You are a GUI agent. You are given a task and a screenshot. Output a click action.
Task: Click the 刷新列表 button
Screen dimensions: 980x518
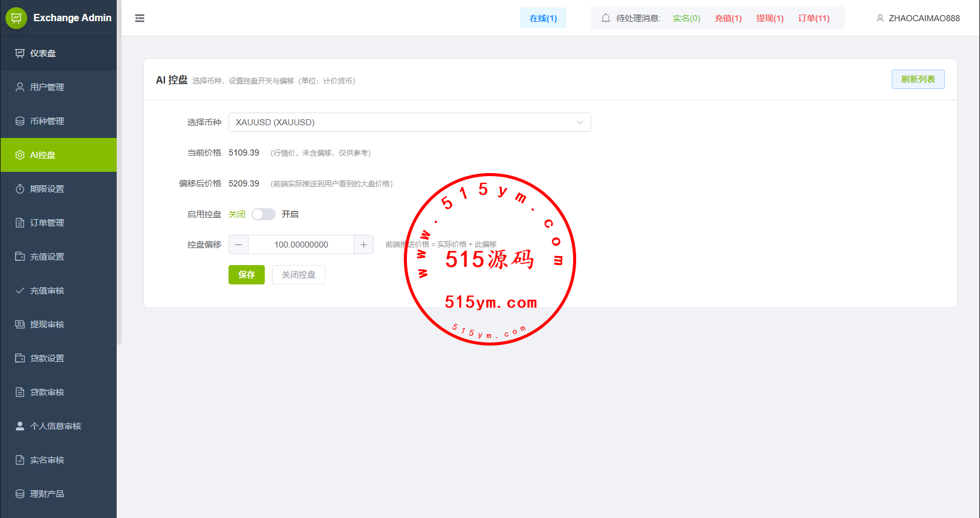[918, 79]
